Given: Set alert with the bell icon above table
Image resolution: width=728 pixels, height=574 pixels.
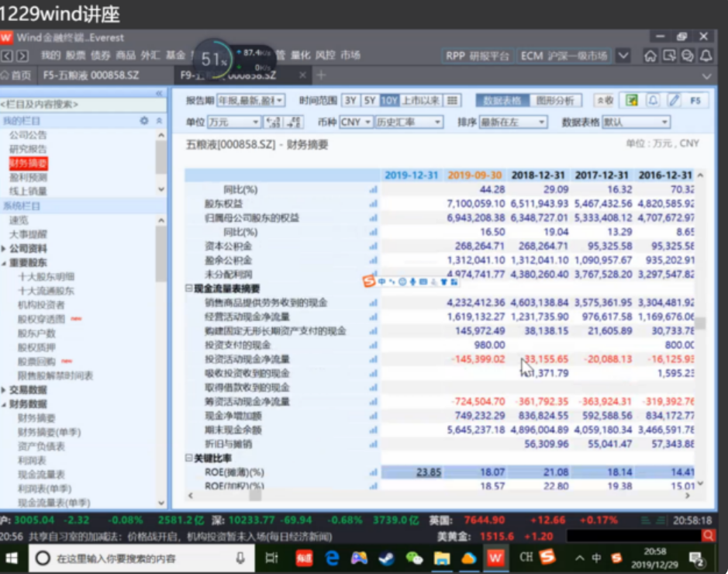Looking at the screenshot, I should point(653,100).
